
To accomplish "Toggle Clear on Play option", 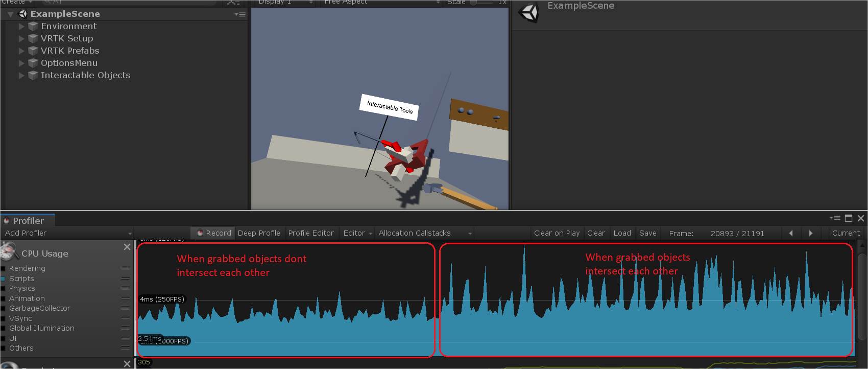I will (x=557, y=233).
